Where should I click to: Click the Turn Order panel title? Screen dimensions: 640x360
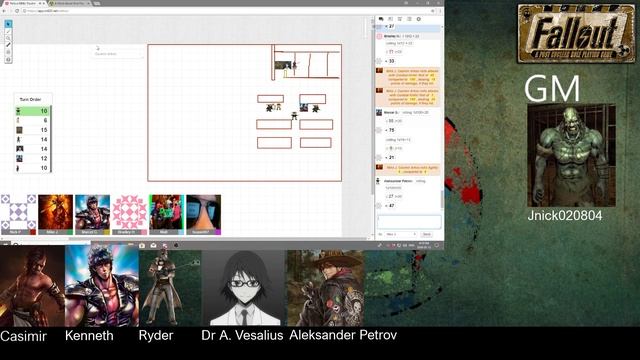(31, 99)
